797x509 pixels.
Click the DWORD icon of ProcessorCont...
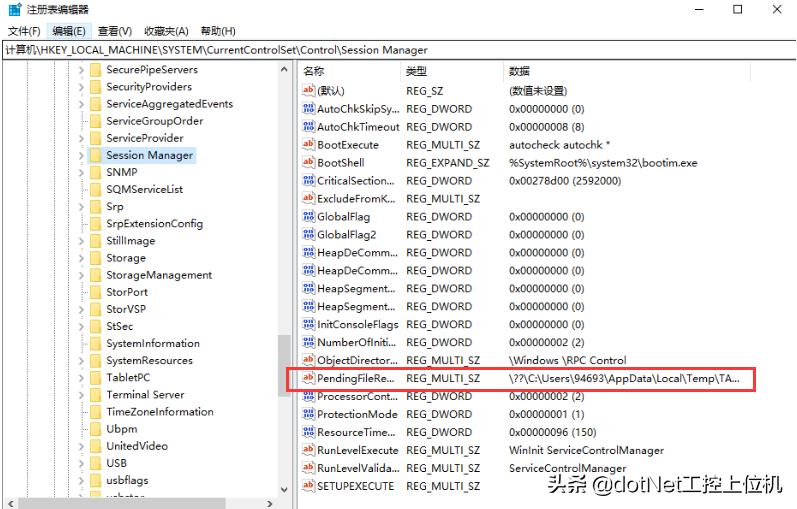pyautogui.click(x=308, y=396)
